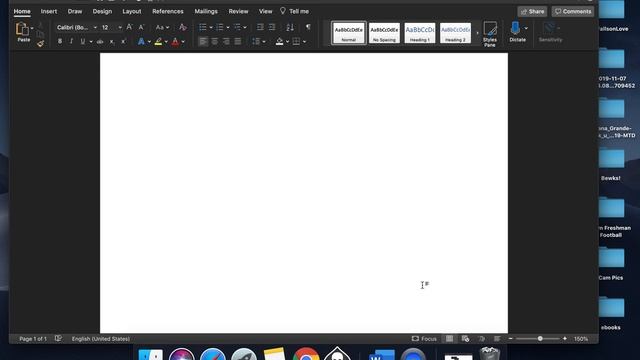Viewport: 640px width, 360px height.
Task: Click zoom in plus in status bar
Action: [565, 339]
